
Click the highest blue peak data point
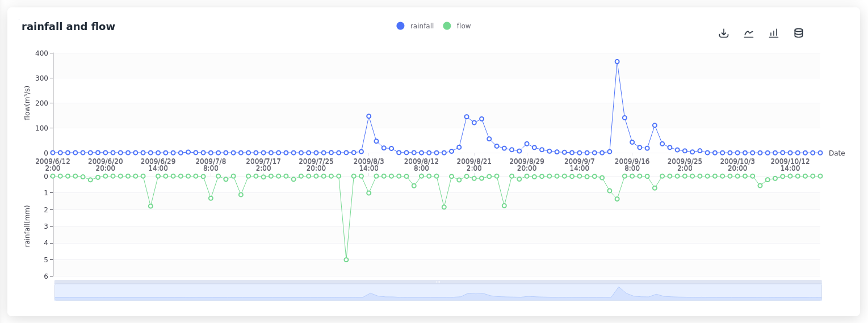(x=617, y=62)
